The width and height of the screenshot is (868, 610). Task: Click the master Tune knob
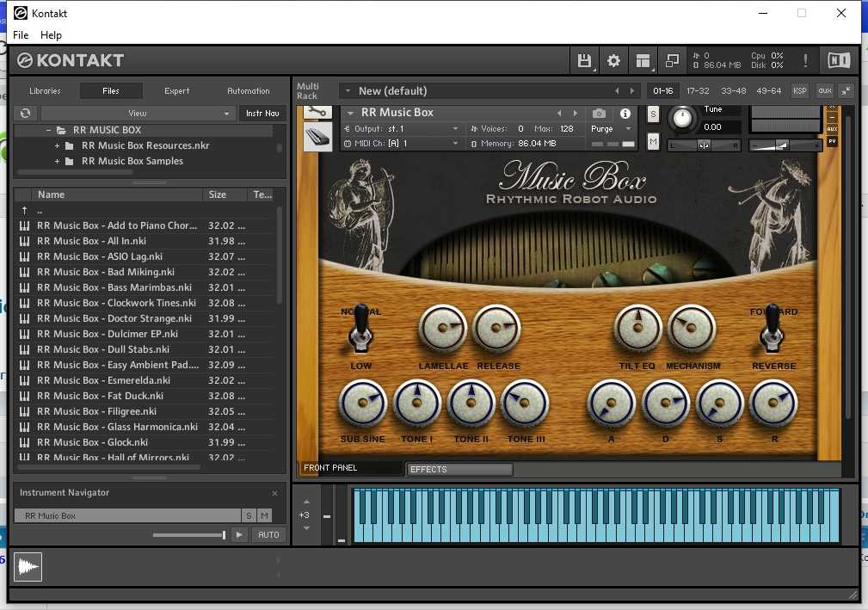682,119
